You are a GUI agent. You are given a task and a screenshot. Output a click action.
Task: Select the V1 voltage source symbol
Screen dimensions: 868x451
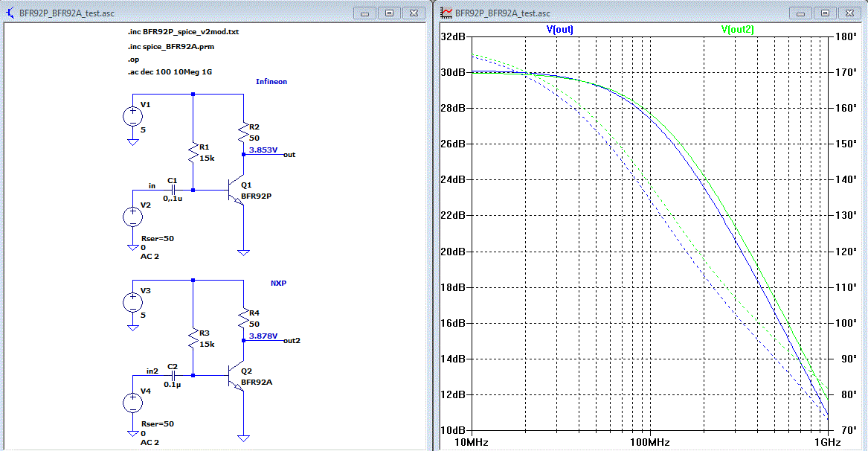(x=133, y=116)
